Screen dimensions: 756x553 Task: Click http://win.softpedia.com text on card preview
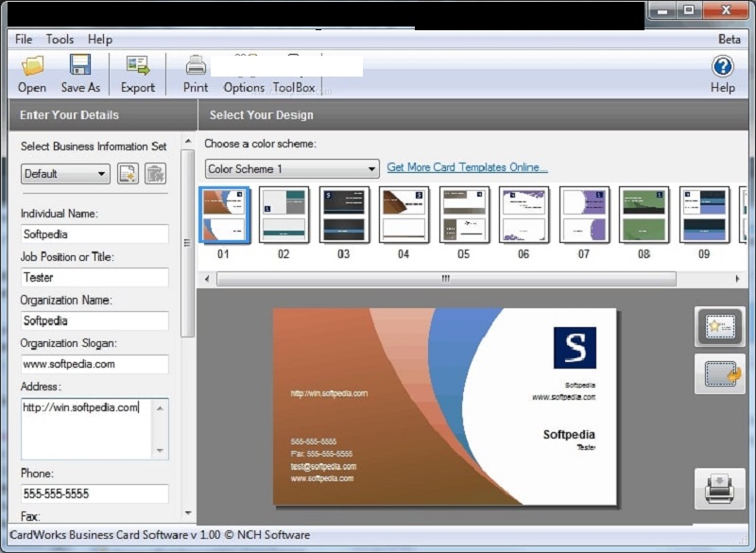click(329, 393)
